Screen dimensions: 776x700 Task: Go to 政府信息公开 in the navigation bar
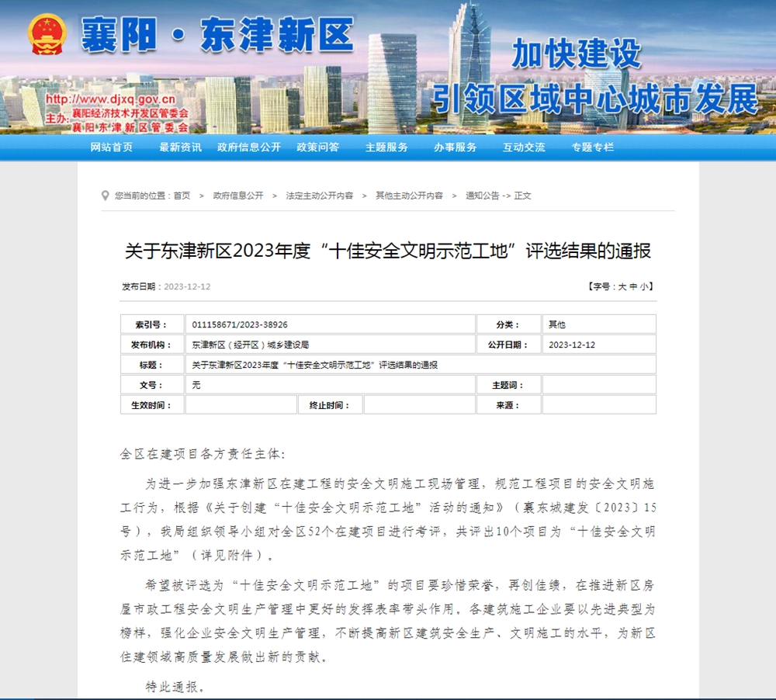248,147
